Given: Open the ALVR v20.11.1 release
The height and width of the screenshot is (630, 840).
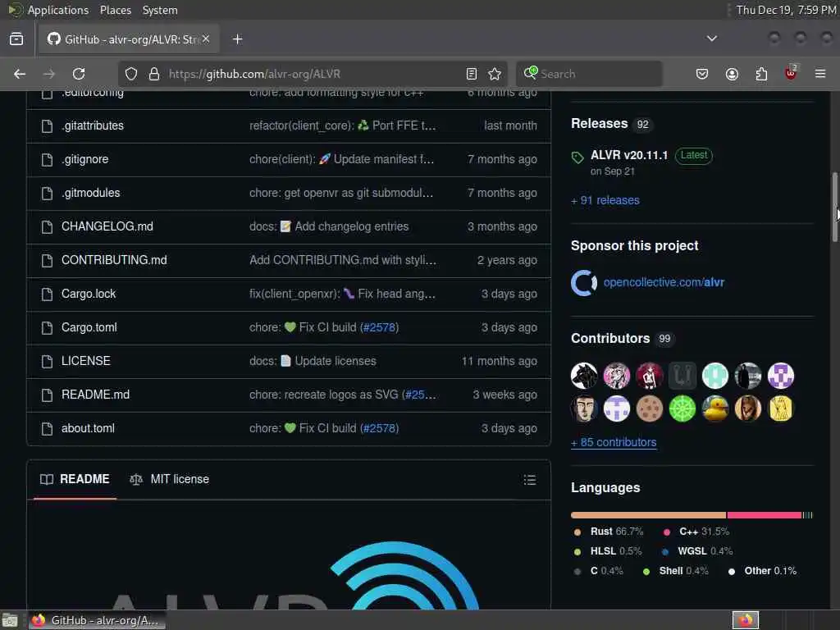Looking at the screenshot, I should (629, 155).
